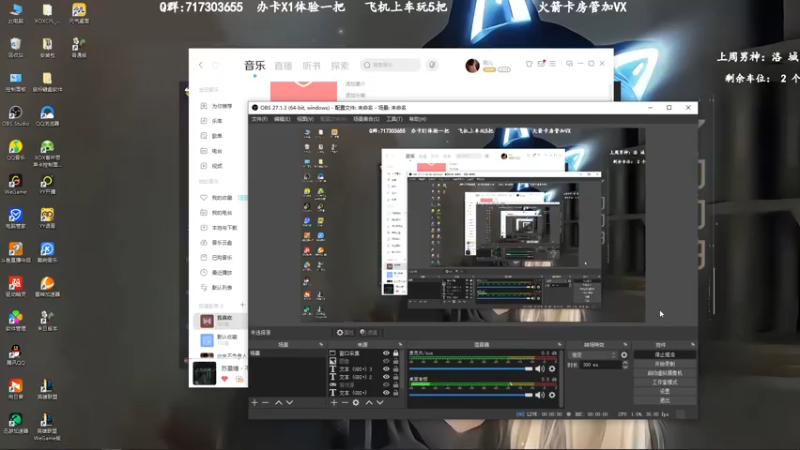Image resolution: width=800 pixels, height=450 pixels.
Task: Open 桌面音频 audio settings gear
Action: click(x=552, y=395)
